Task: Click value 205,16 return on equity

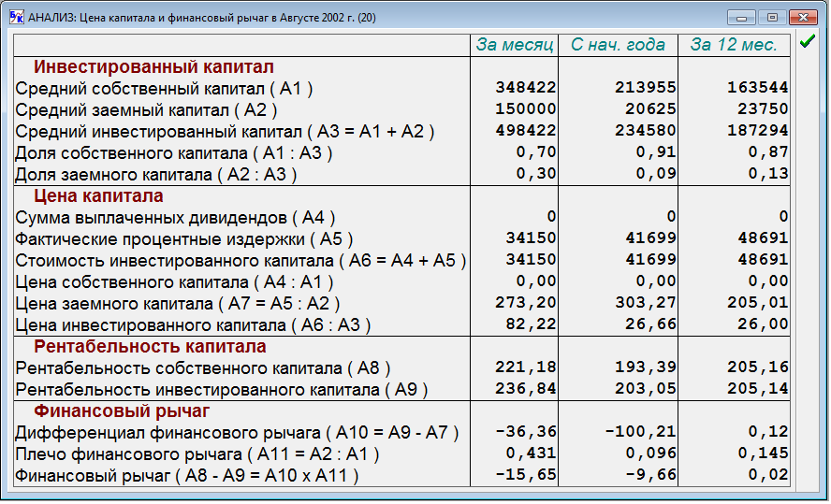Action: tap(758, 367)
